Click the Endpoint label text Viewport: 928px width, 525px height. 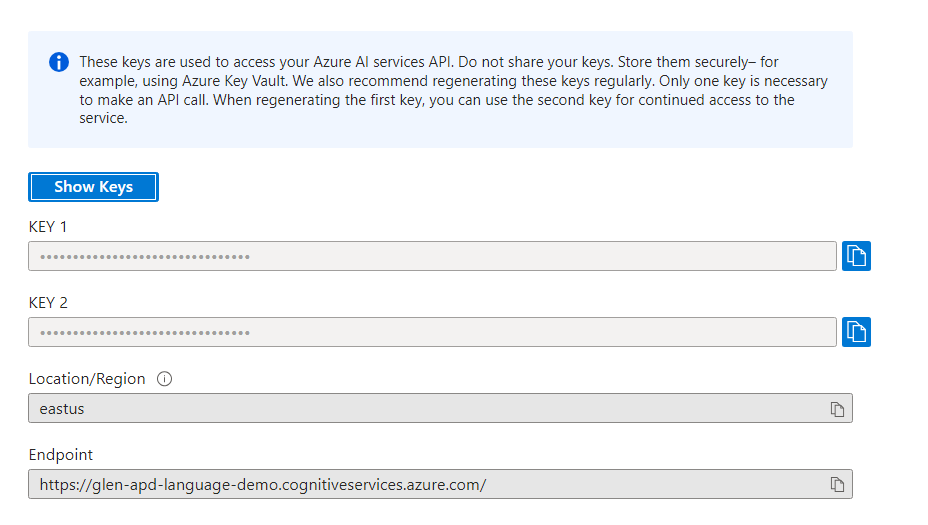pyautogui.click(x=61, y=455)
